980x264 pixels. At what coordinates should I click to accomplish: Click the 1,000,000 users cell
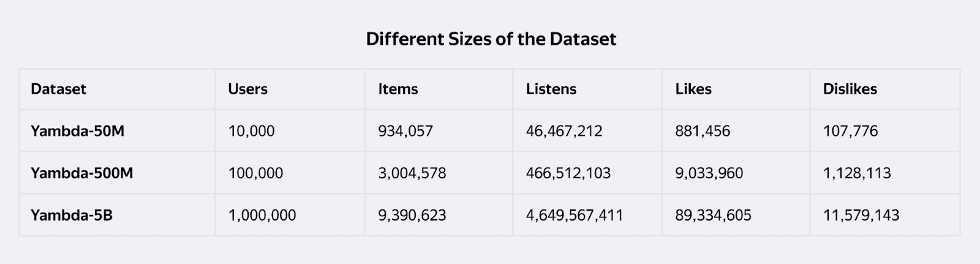pyautogui.click(x=262, y=216)
